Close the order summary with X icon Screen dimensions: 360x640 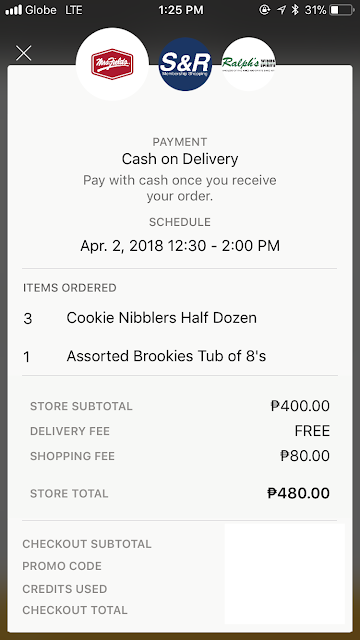tap(23, 53)
